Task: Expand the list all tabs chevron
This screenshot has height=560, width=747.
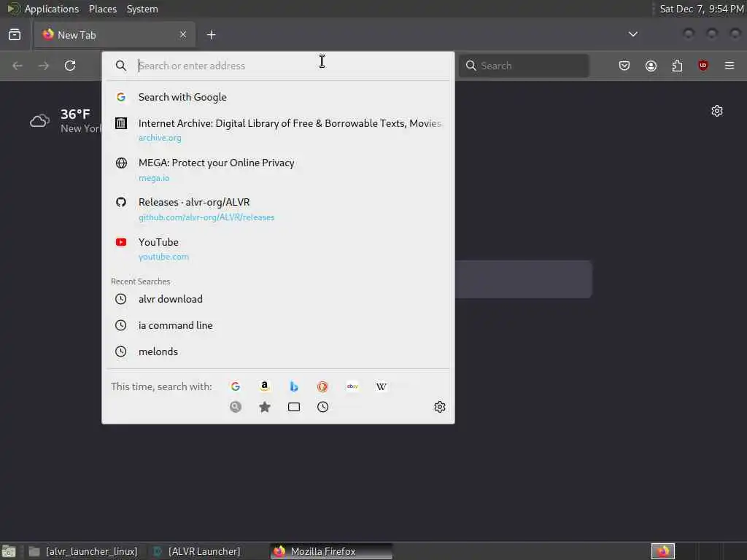Action: pyautogui.click(x=632, y=34)
